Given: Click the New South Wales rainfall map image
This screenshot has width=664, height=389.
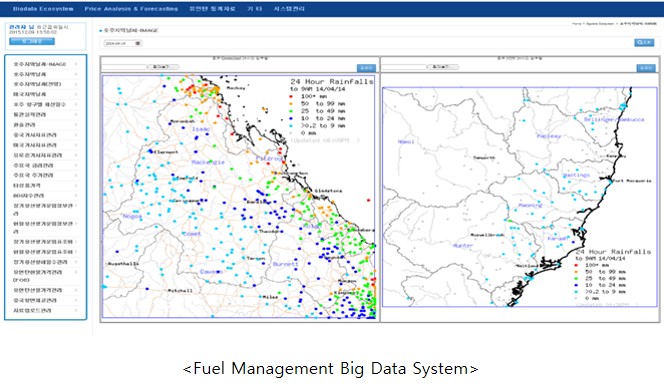Looking at the screenshot, I should (x=520, y=197).
